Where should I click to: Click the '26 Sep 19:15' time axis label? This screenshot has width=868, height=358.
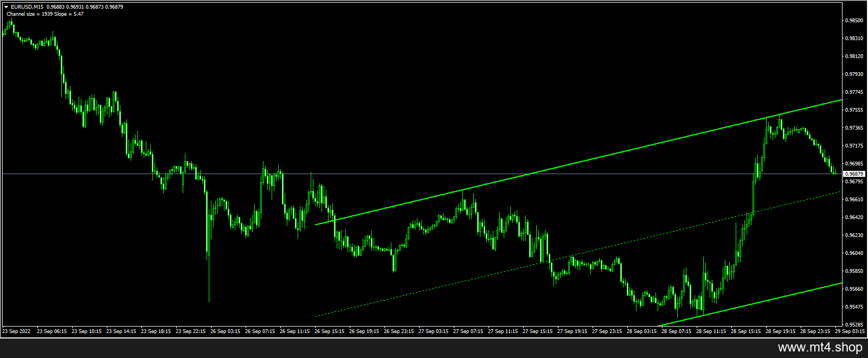click(364, 331)
